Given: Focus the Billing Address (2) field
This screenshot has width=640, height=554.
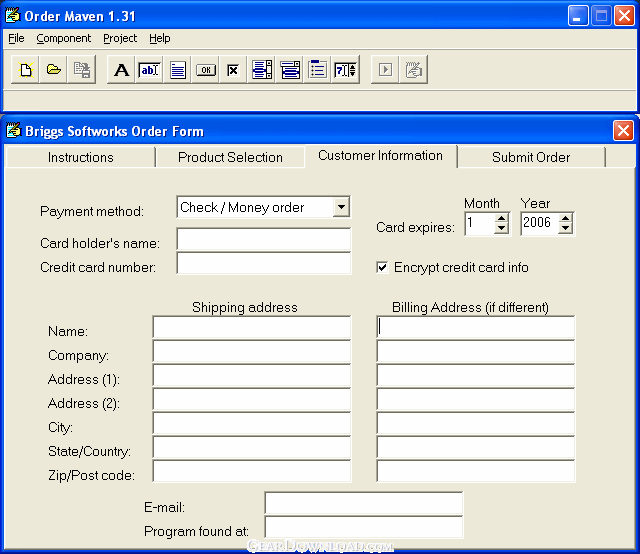Looking at the screenshot, I should [x=476, y=399].
